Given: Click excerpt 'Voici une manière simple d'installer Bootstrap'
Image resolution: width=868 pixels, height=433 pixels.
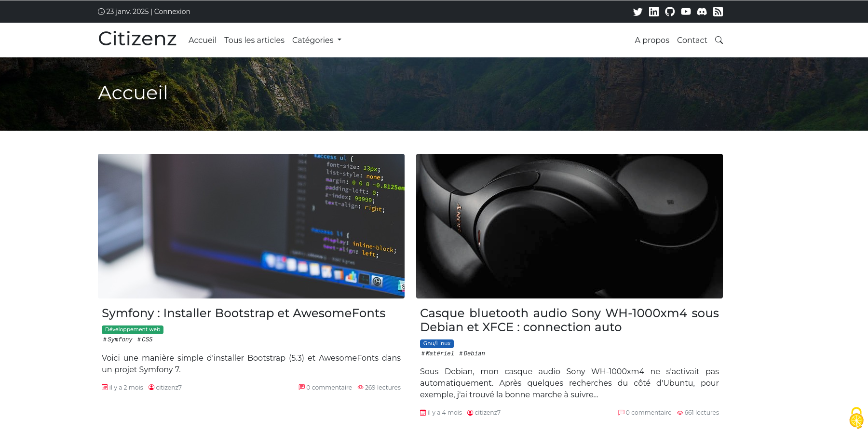Looking at the screenshot, I should point(251,364).
